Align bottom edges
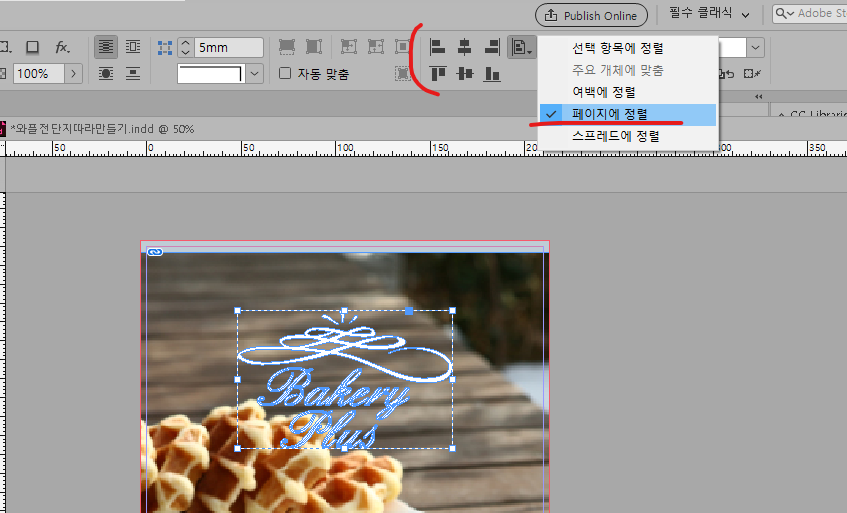This screenshot has width=847, height=513. tap(492, 73)
